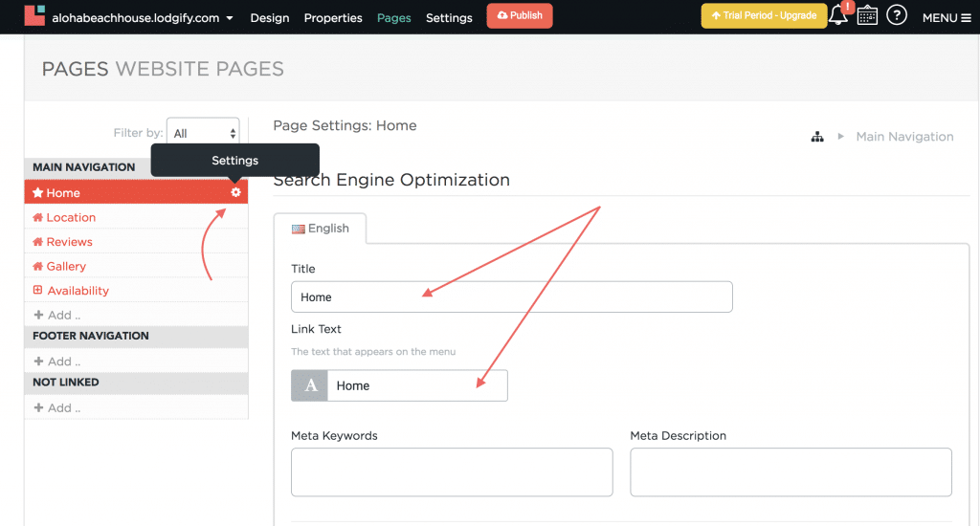Open the Properties menu
Image resolution: width=980 pixels, height=526 pixels.
coord(333,18)
